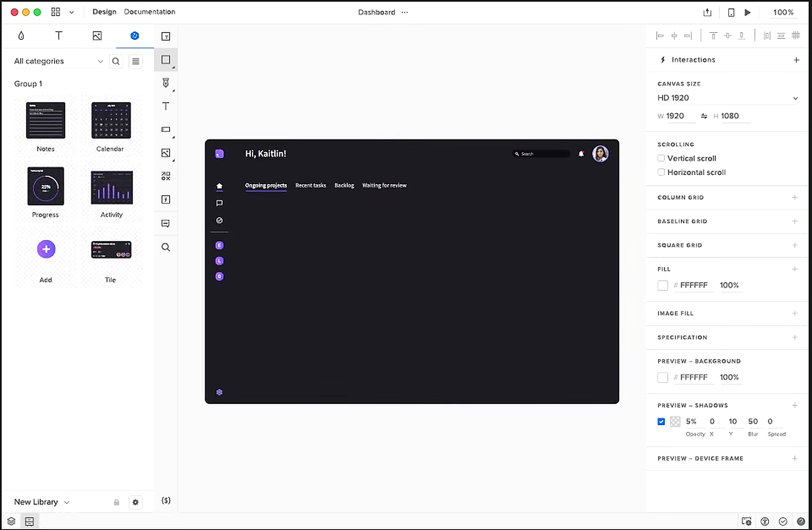Switch to the Documentation tab
Viewport: 812px width, 530px height.
point(149,12)
